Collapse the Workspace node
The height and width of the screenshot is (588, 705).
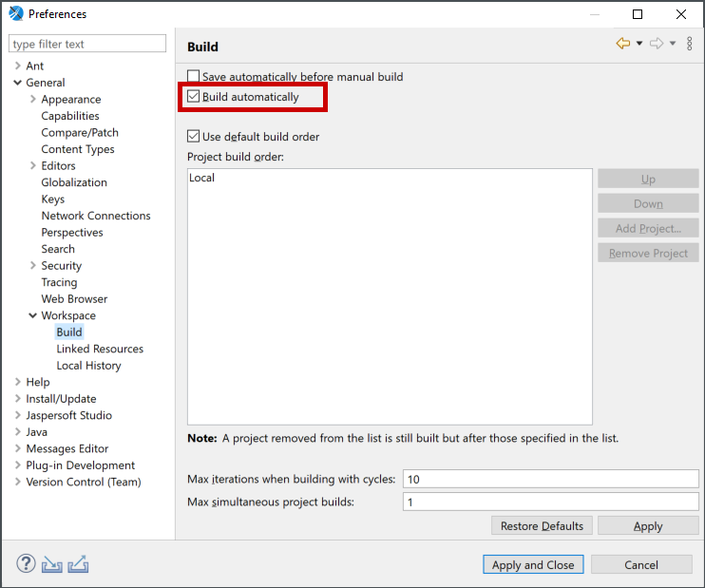[x=33, y=315]
